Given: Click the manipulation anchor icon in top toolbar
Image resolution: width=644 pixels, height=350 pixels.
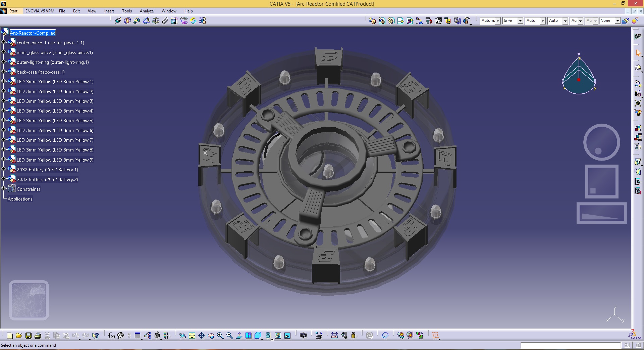Looking at the screenshot, I should (156, 20).
